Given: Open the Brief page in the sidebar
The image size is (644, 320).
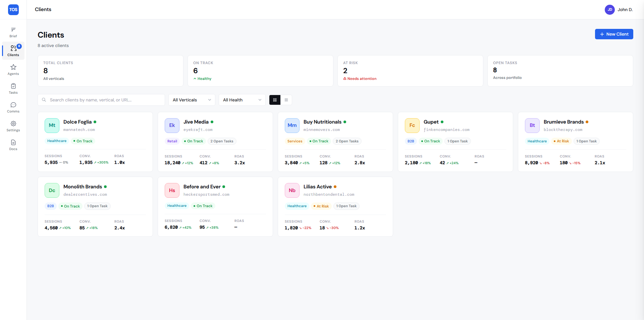Looking at the screenshot, I should [x=13, y=32].
